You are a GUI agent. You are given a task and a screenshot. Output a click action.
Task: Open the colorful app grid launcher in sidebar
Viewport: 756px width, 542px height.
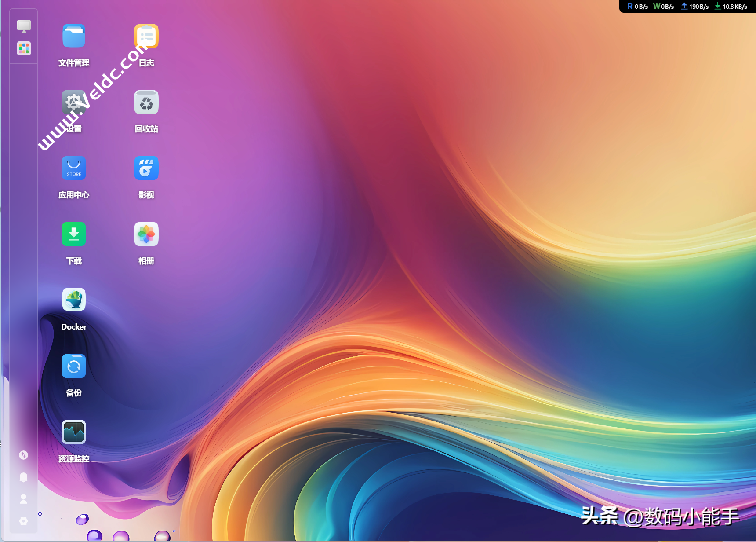pos(24,48)
